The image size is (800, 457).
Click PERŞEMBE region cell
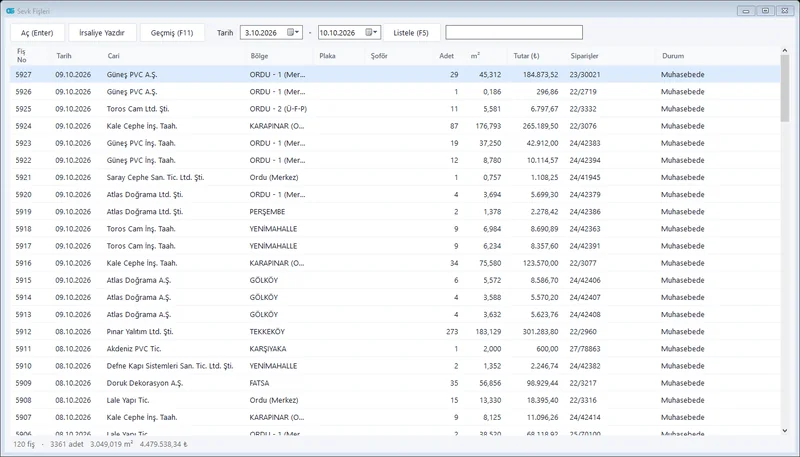click(x=267, y=212)
